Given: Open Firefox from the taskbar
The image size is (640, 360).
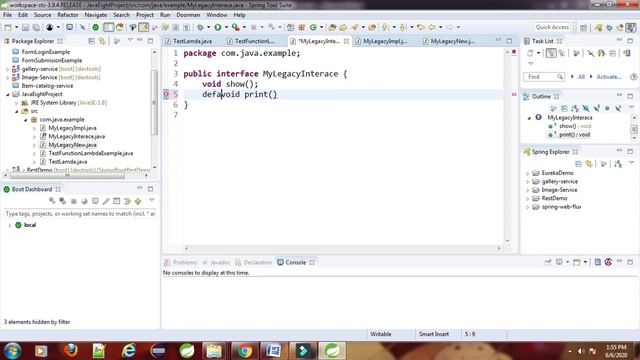Looking at the screenshot, I should [71, 351].
